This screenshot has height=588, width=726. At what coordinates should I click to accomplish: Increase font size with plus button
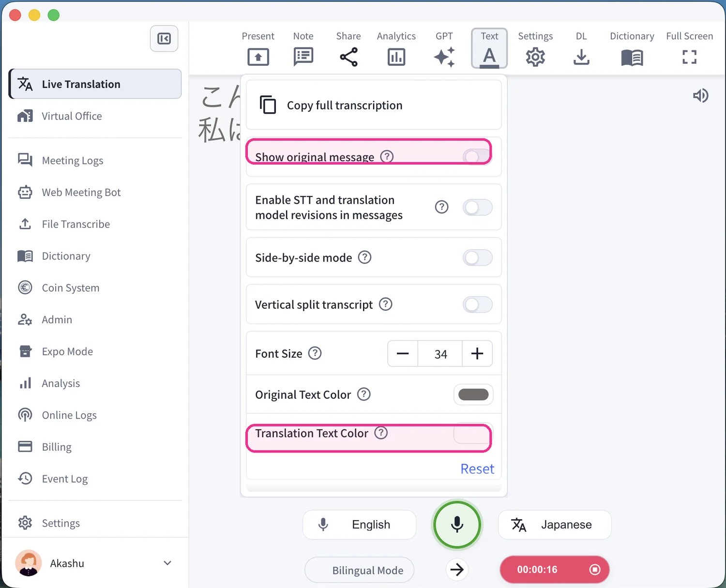(477, 354)
